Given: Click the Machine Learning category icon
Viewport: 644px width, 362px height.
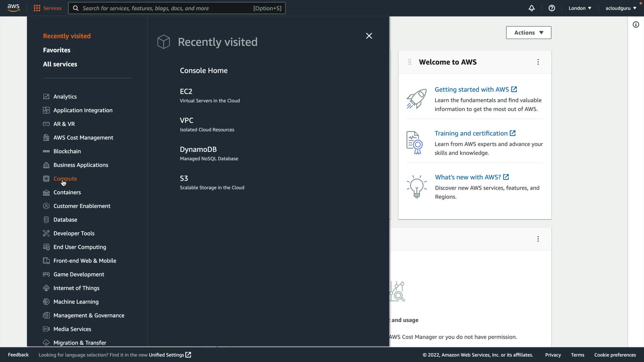Looking at the screenshot, I should (x=46, y=302).
